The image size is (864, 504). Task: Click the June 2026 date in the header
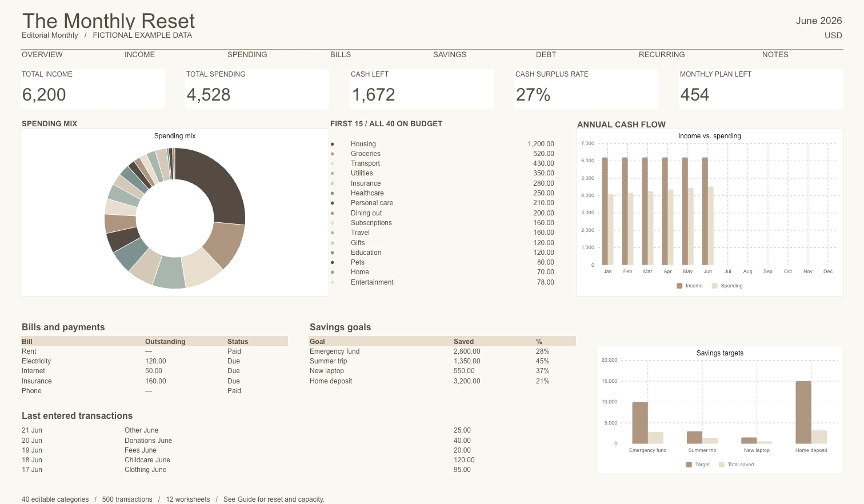tap(819, 21)
